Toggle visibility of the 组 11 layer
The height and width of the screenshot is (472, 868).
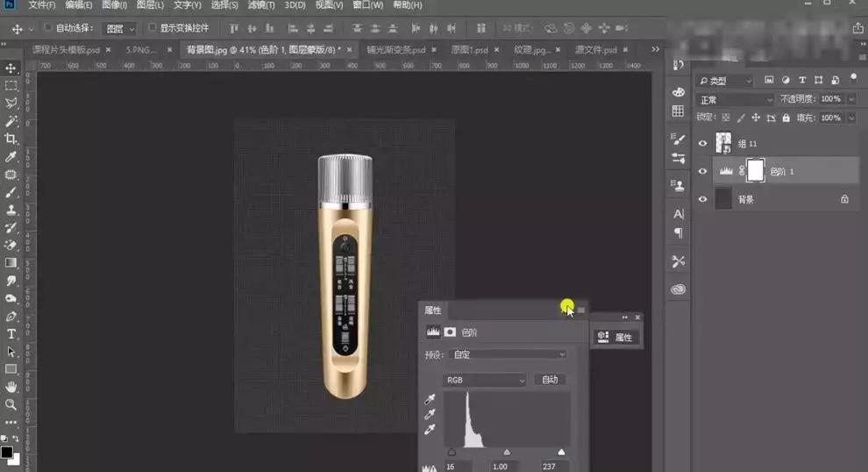(x=702, y=144)
